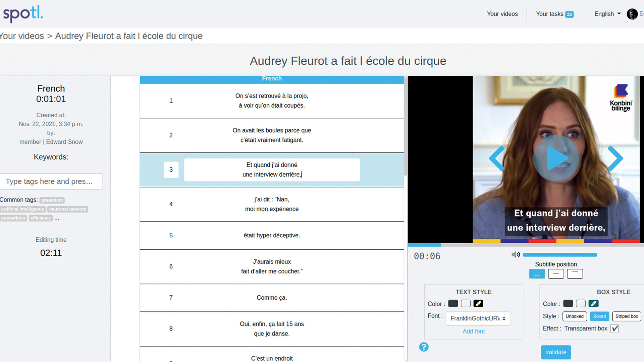Open the FranklinGothicURW font dropdown
The image size is (644, 362).
point(478,318)
